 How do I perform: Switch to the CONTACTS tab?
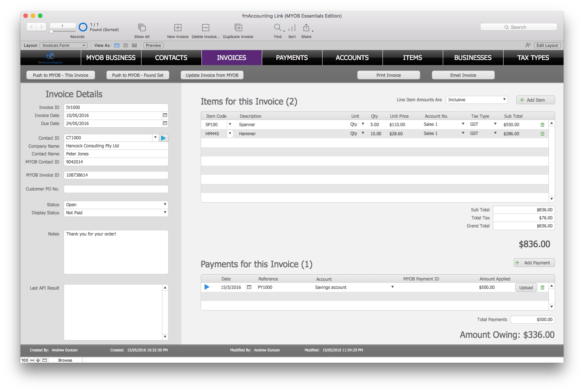point(171,57)
